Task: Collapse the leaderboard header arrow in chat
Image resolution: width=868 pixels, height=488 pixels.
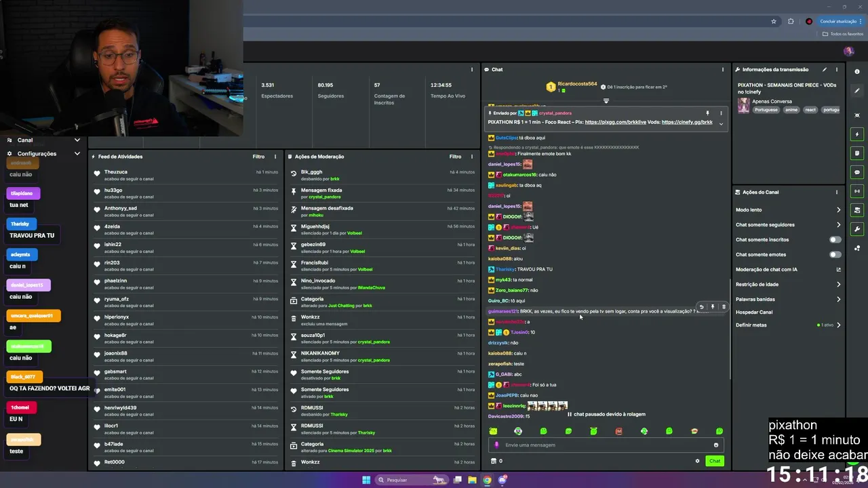Action: (x=606, y=100)
